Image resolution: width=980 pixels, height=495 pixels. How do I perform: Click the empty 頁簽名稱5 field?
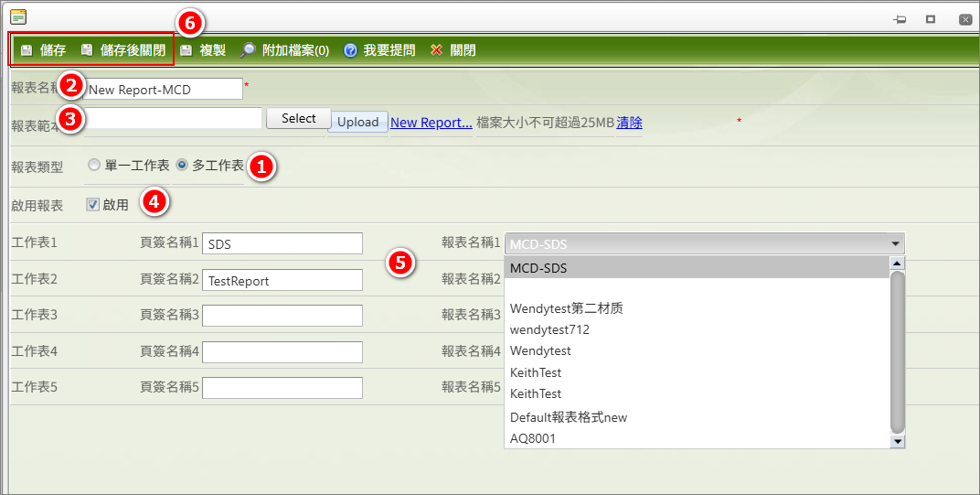(282, 388)
